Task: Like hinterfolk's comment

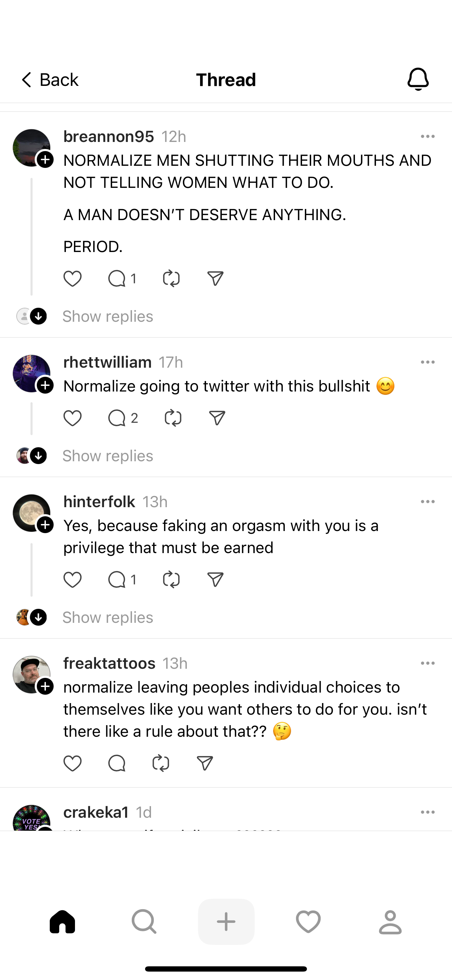Action: point(72,579)
